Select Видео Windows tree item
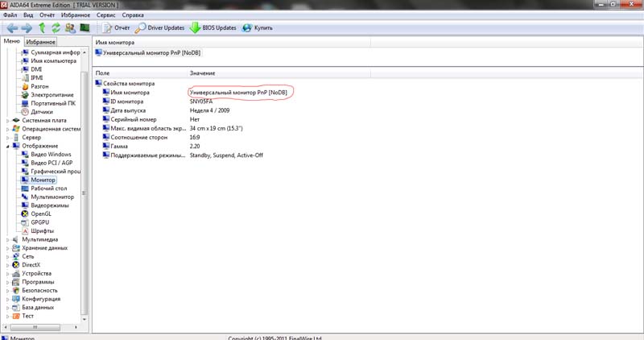 click(46, 154)
